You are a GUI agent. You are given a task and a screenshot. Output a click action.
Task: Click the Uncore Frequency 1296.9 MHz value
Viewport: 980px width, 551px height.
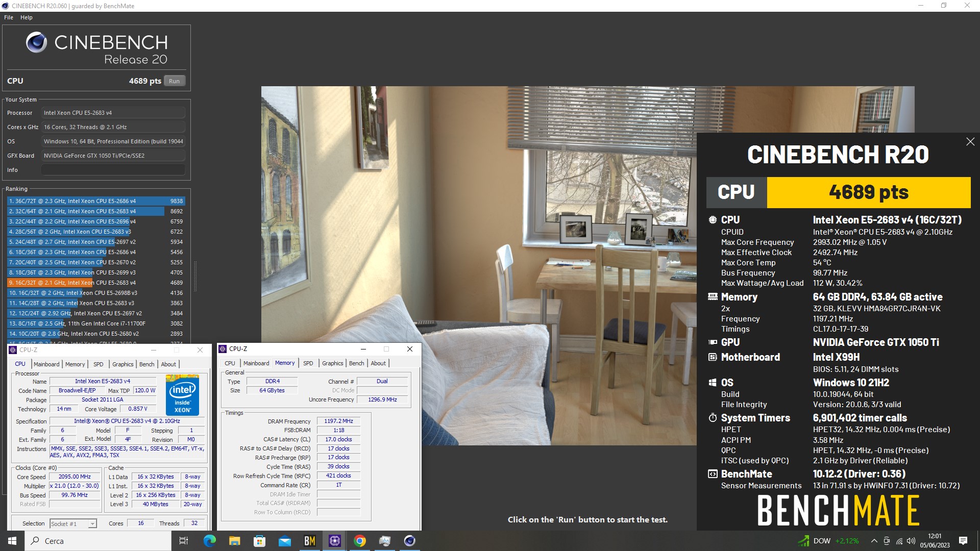(382, 400)
